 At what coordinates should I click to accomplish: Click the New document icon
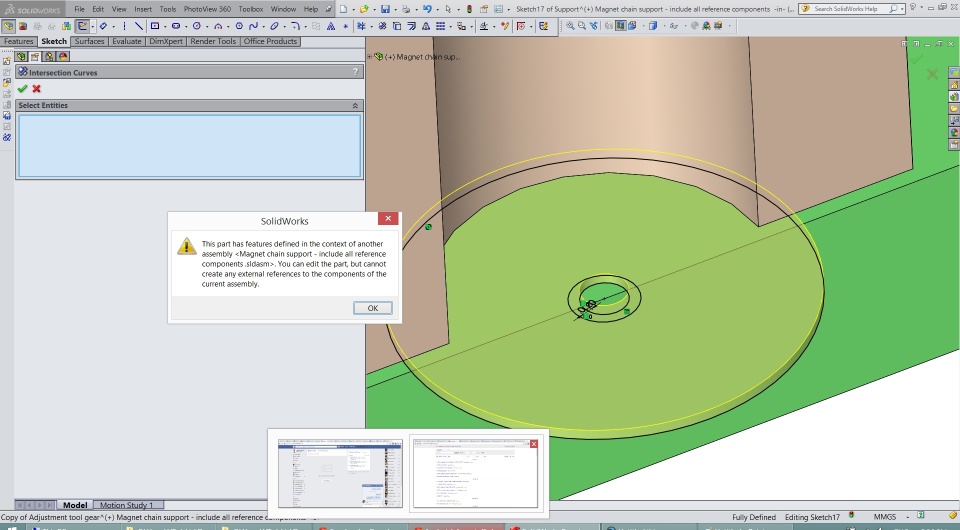343,9
